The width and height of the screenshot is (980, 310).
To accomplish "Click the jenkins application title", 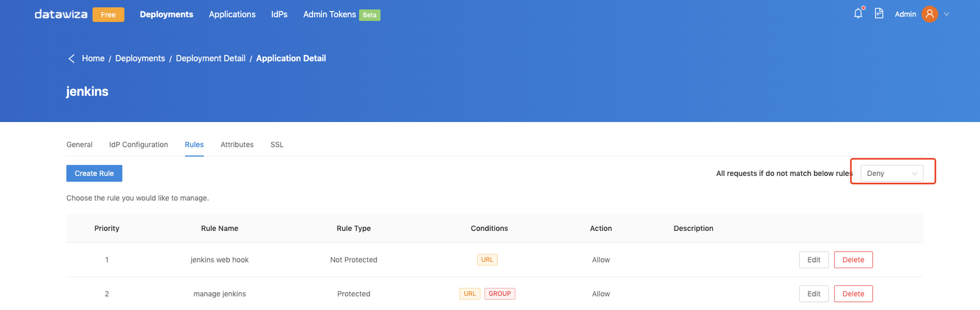I will [87, 92].
